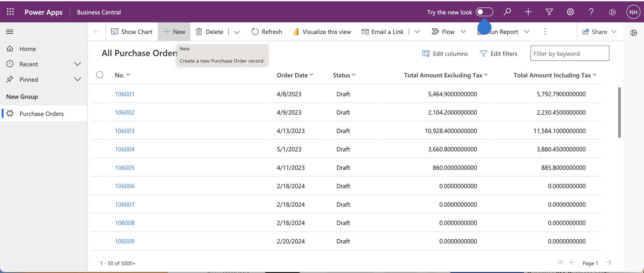
Task: Open purchase order 106003
Action: [125, 131]
